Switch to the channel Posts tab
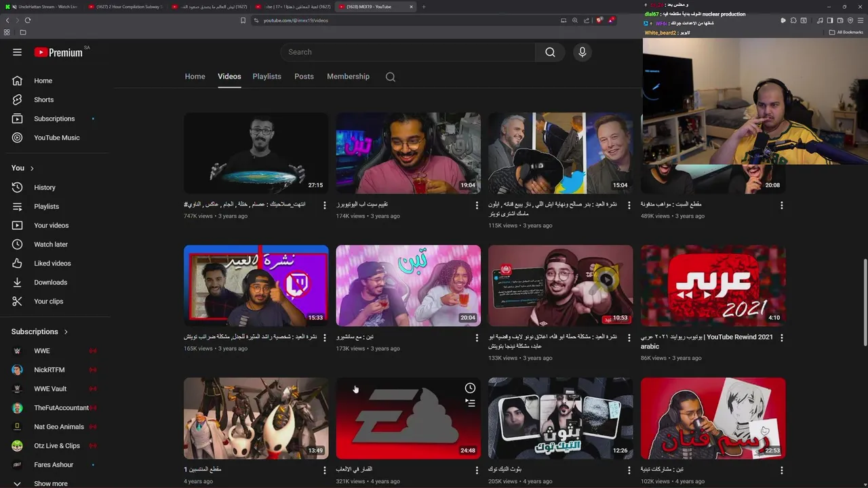Screen dimensions: 868x488 [x=304, y=77]
